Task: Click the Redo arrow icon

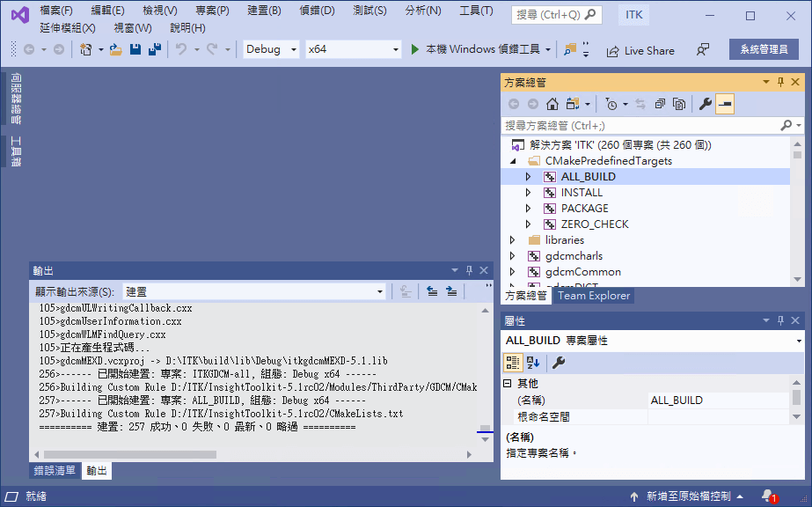Action: 212,49
